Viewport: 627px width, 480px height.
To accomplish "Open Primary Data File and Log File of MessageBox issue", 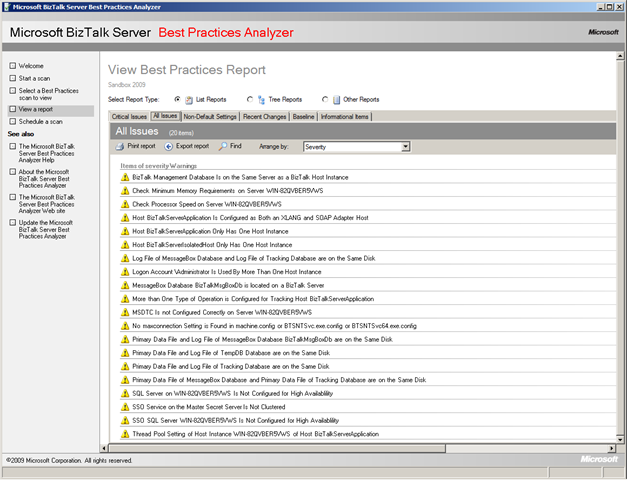I will pos(262,340).
